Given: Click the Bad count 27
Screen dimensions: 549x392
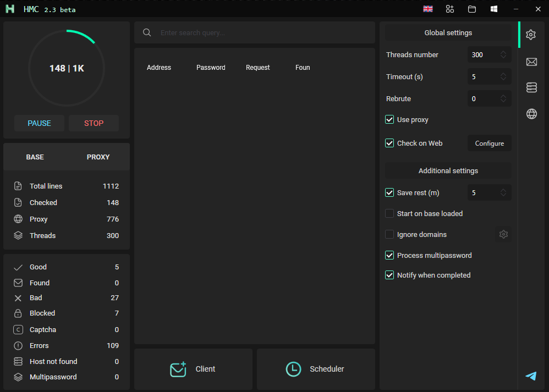Looking at the screenshot, I should [115, 298].
